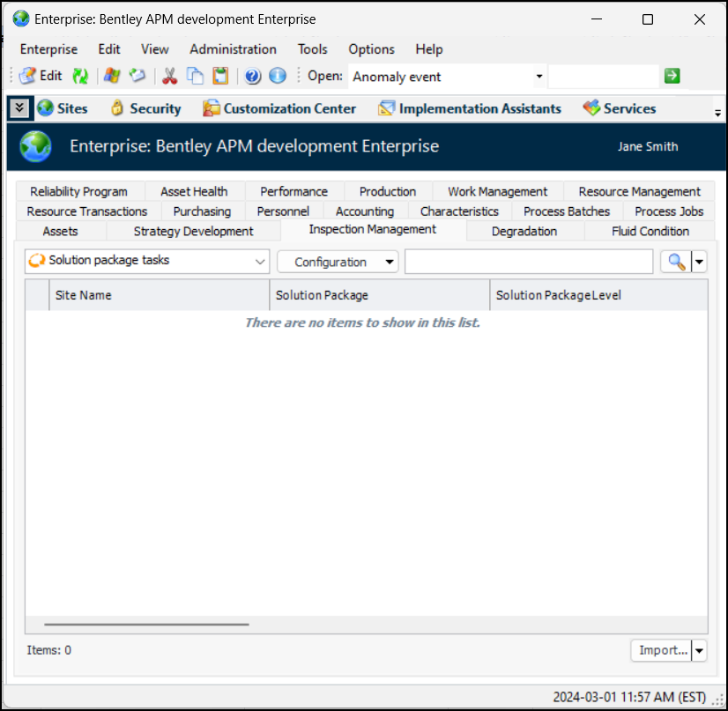Image resolution: width=728 pixels, height=711 pixels.
Task: Switch to the Accounting tab
Action: point(365,211)
